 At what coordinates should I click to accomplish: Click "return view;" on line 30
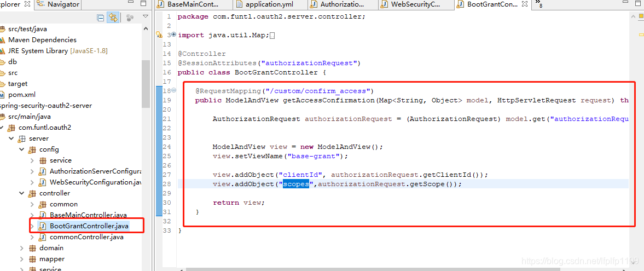click(x=239, y=203)
